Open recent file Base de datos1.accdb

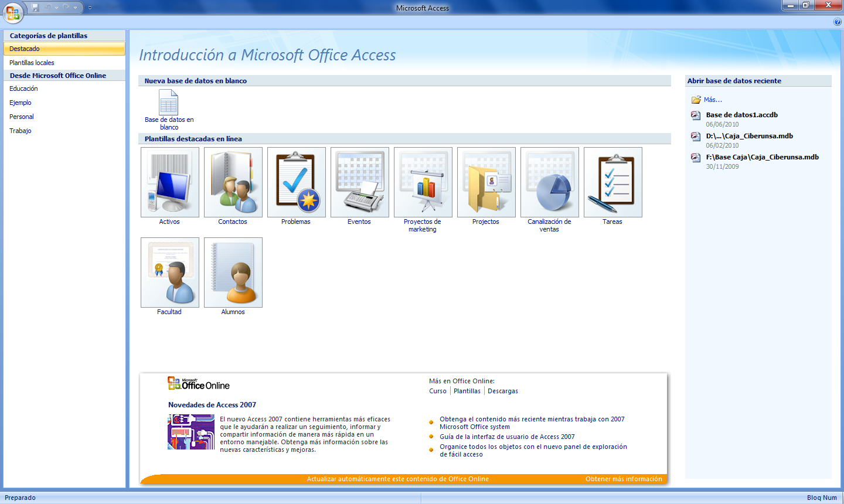pos(742,115)
